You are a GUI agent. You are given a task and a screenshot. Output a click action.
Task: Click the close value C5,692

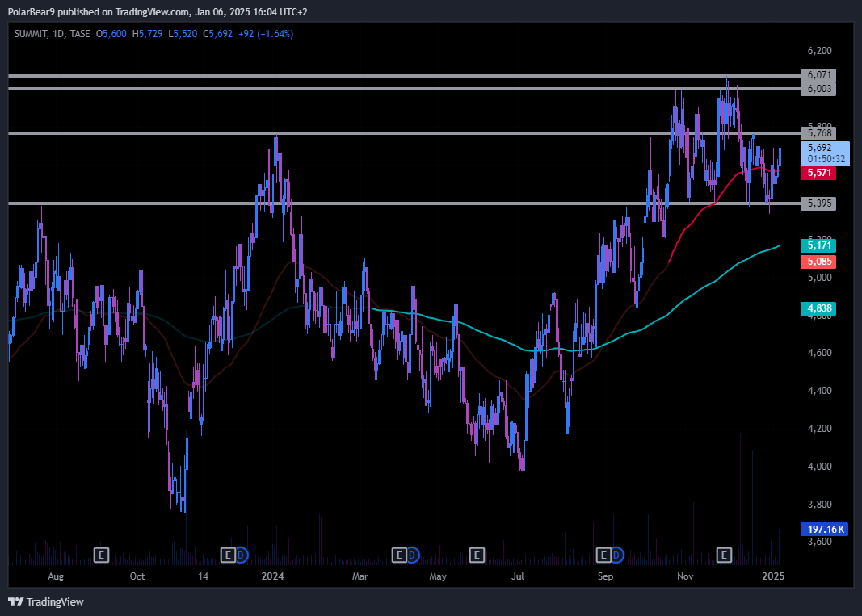(217, 34)
